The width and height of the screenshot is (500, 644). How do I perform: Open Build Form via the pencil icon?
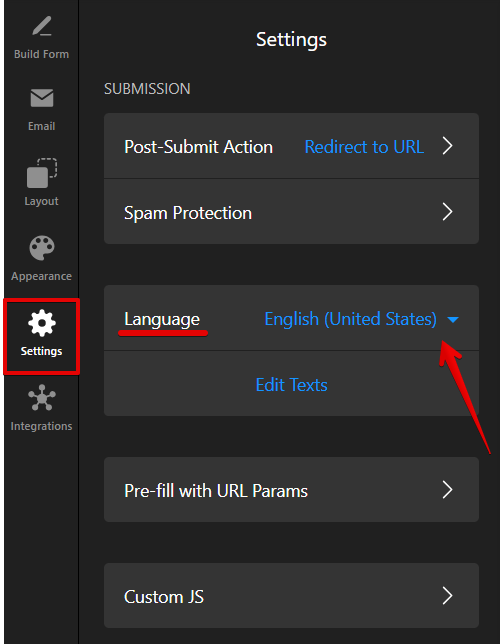[41, 26]
